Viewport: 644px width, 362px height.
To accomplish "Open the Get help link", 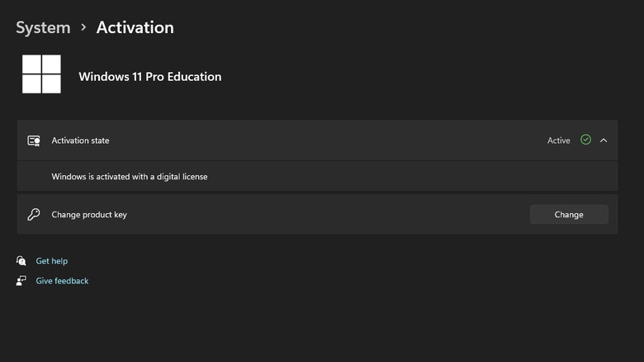I will 51,261.
